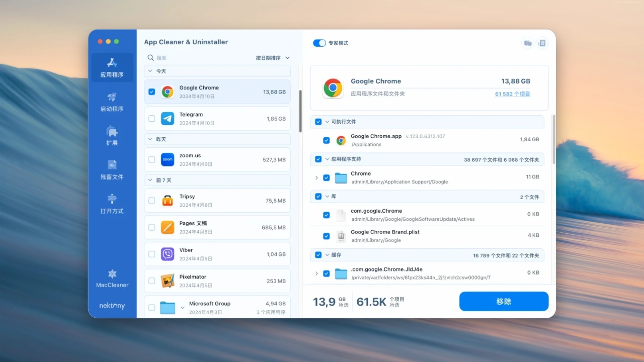Click the Microsoft Group folder icon

coord(168,308)
